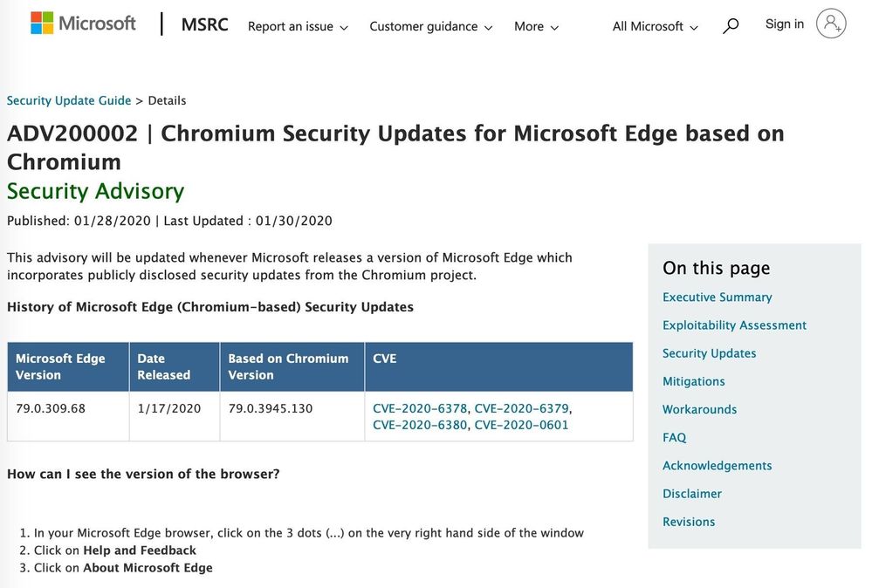The width and height of the screenshot is (872, 588).
Task: Open the CVE-2020-6378 link
Action: pyautogui.click(x=420, y=408)
